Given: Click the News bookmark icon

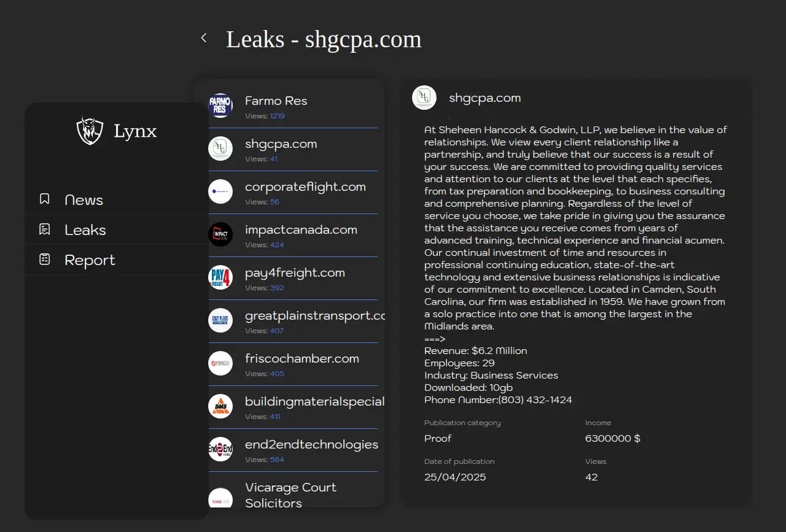Looking at the screenshot, I should (x=45, y=199).
